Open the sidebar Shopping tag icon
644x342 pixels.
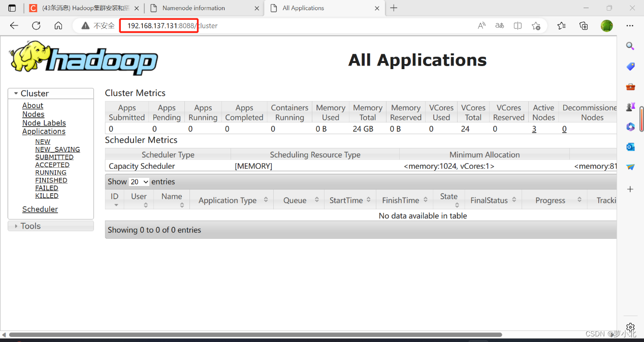[630, 67]
